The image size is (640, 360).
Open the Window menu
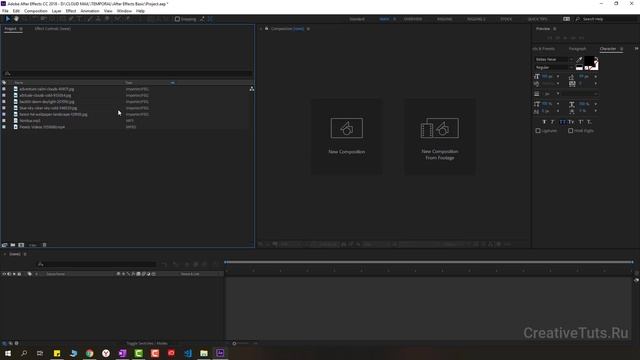[124, 11]
